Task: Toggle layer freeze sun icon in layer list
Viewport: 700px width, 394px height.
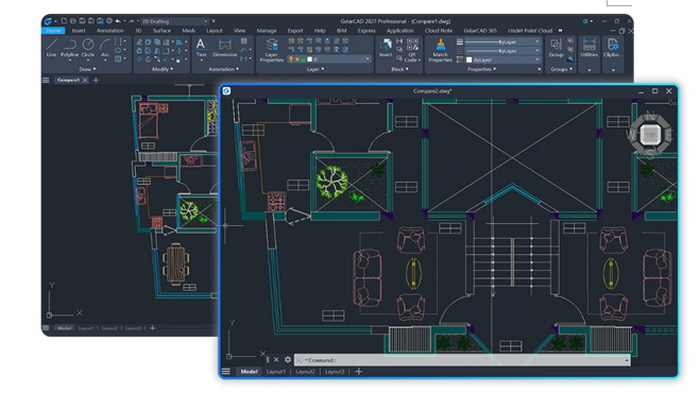Action: (x=297, y=59)
